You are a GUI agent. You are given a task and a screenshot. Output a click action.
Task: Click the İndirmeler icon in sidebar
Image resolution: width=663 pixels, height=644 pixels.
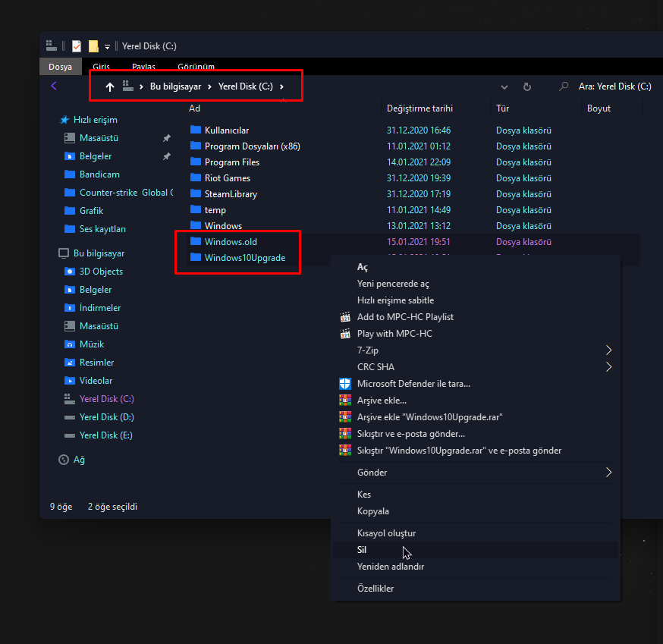tap(69, 308)
